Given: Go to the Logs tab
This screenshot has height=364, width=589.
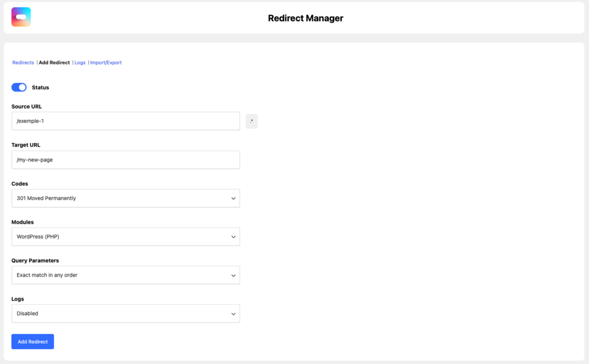Looking at the screenshot, I should click(x=80, y=63).
